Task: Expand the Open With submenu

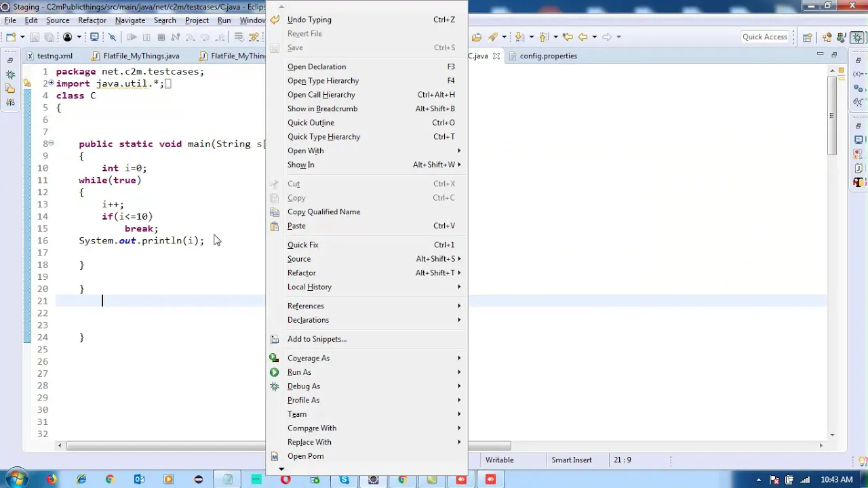Action: coord(367,150)
